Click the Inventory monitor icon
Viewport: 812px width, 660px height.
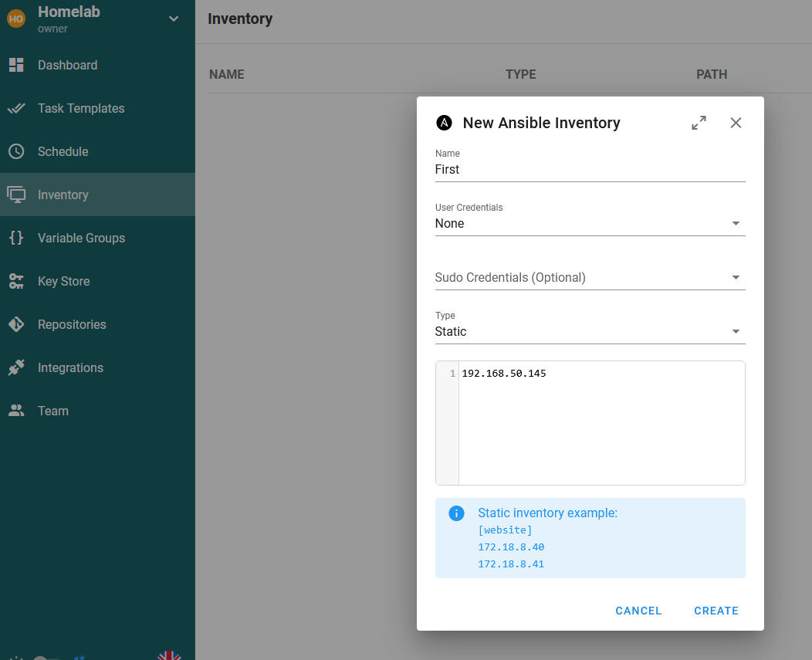[16, 195]
